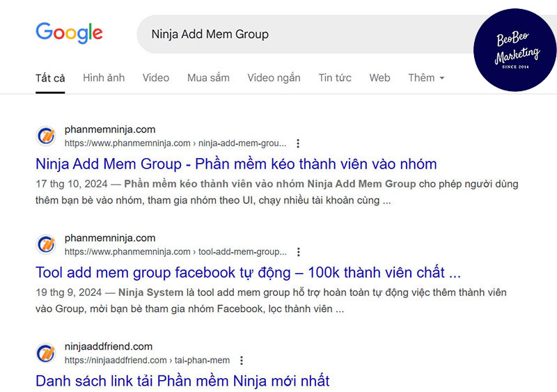Open three-dot menu beside ninja-add-mem-grou... URL
Screen dimensions: 557x392
pyautogui.click(x=298, y=143)
